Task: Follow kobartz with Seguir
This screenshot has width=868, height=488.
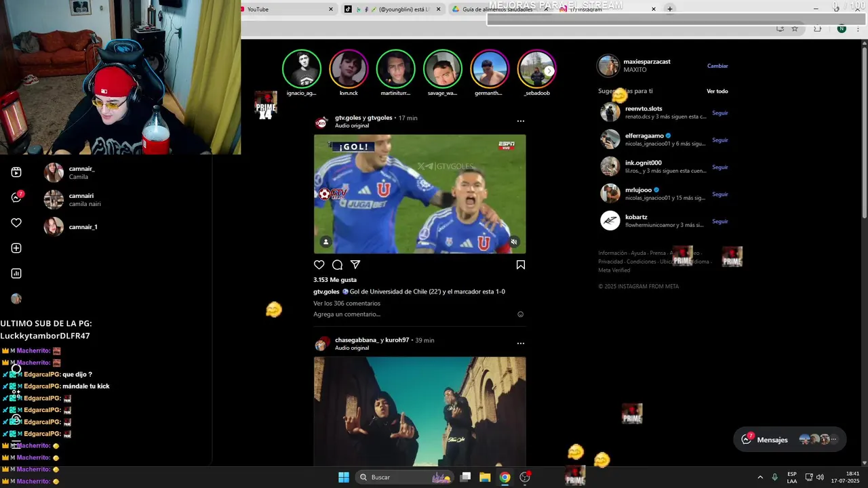Action: coord(720,221)
